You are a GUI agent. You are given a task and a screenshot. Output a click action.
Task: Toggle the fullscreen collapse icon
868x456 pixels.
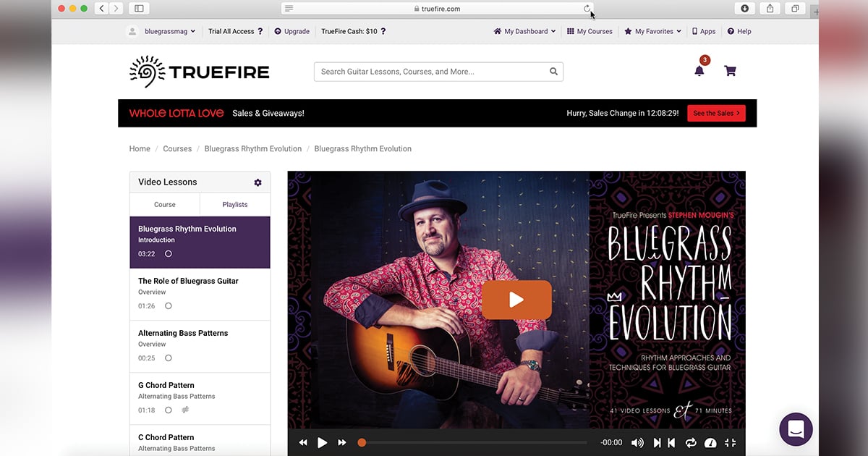click(x=730, y=443)
